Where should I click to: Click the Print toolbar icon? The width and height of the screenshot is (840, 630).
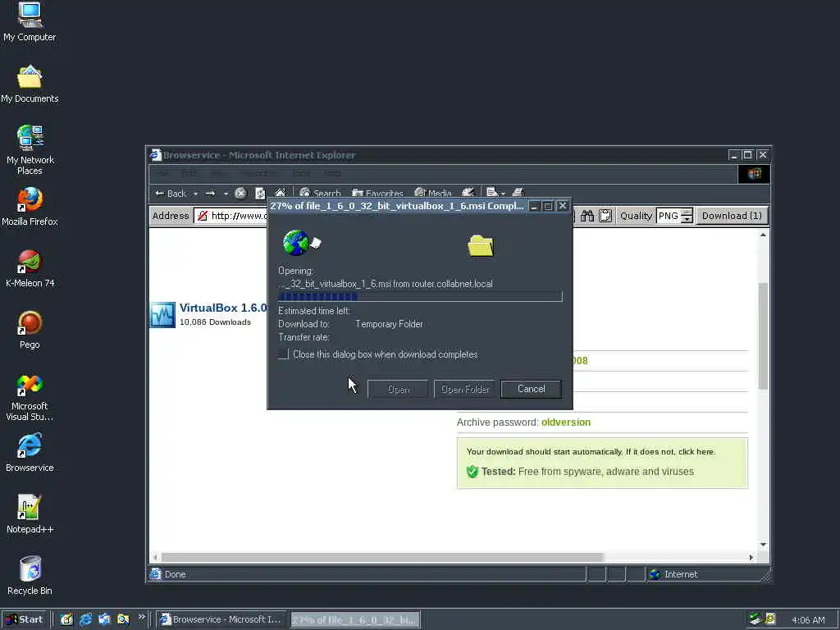click(518, 192)
